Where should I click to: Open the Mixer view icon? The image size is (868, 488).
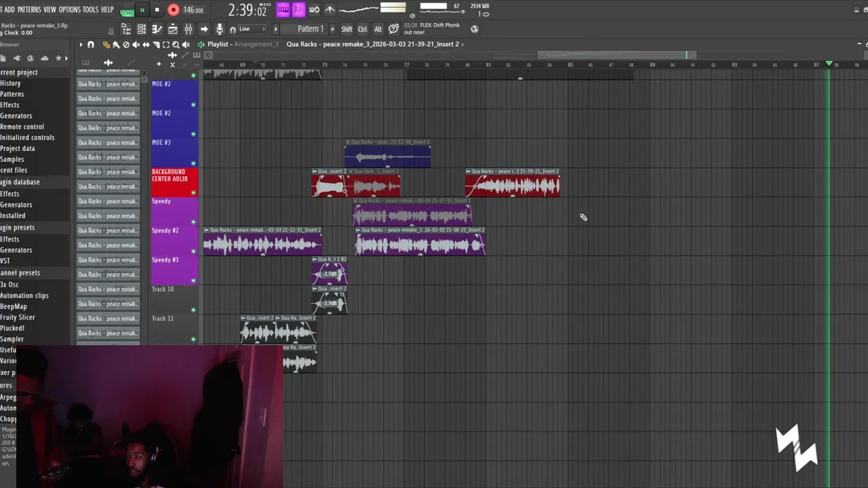pyautogui.click(x=189, y=29)
